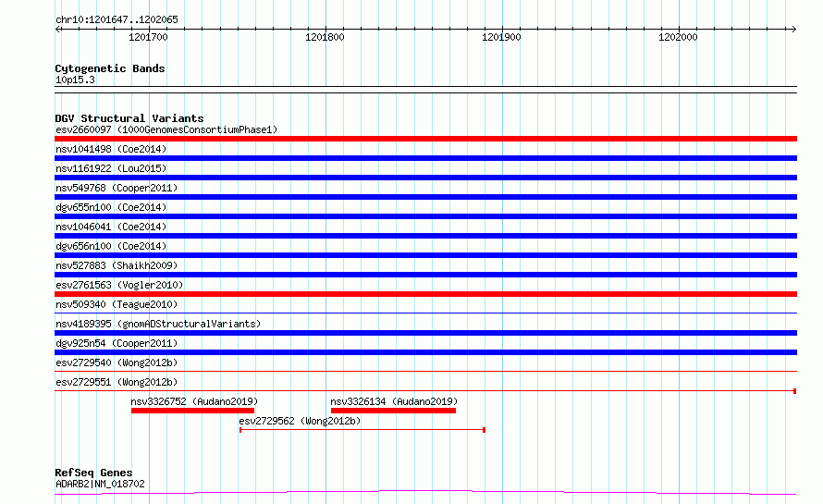Click the ruler's right arrow end
Viewport: 823px width, 504px height.
(793, 29)
